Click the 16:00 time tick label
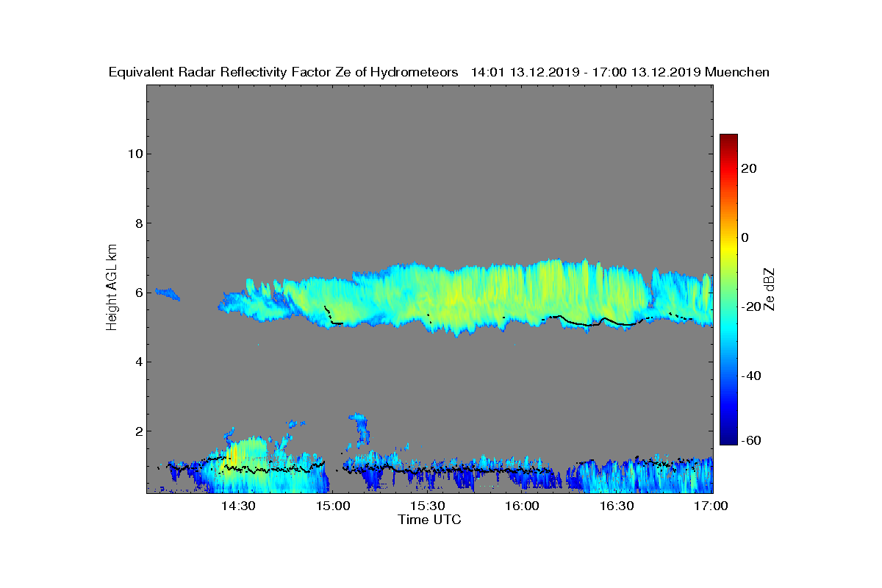This screenshot has height=588, width=882. [523, 506]
